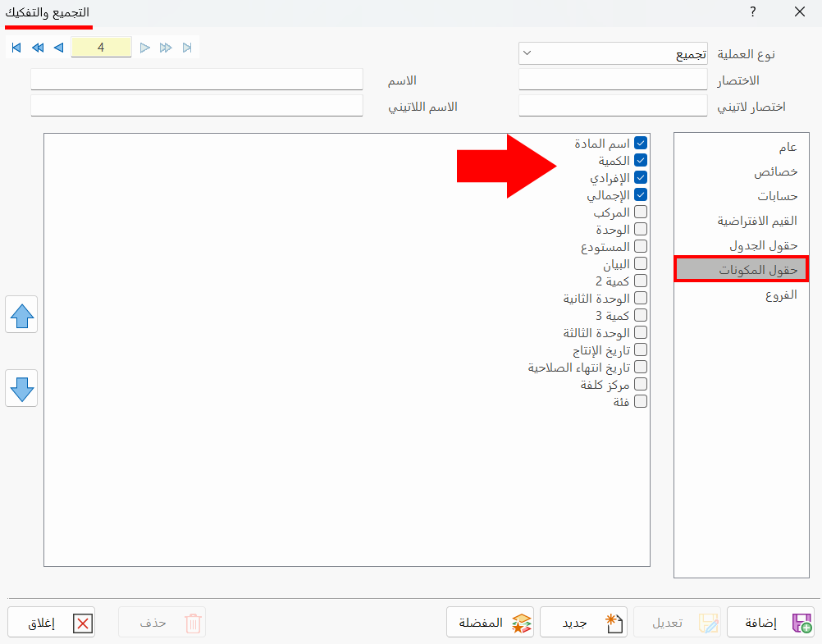Viewport: 822px width, 644px height.
Task: Uncheck the الإفرادي checkbox
Action: 641,177
